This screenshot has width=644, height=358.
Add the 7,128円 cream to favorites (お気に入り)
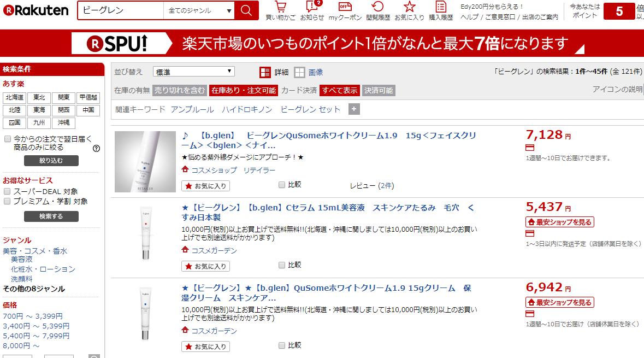(x=206, y=186)
